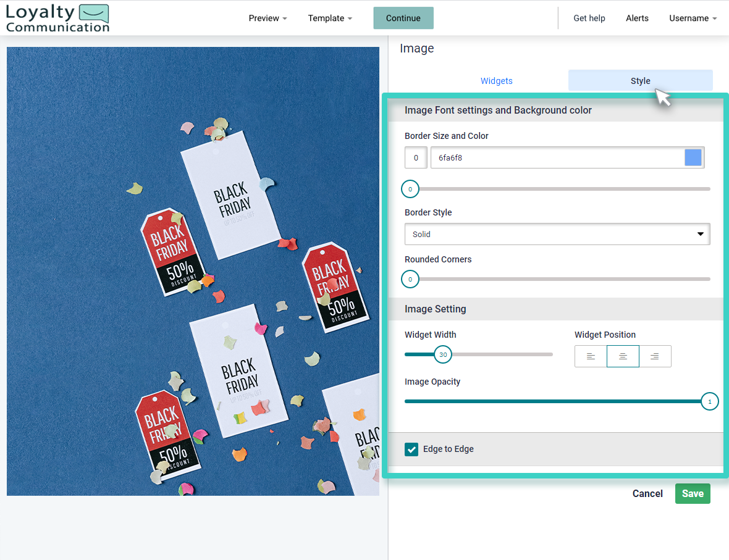
Task: Uncheck the Edge to Edge option
Action: point(411,449)
